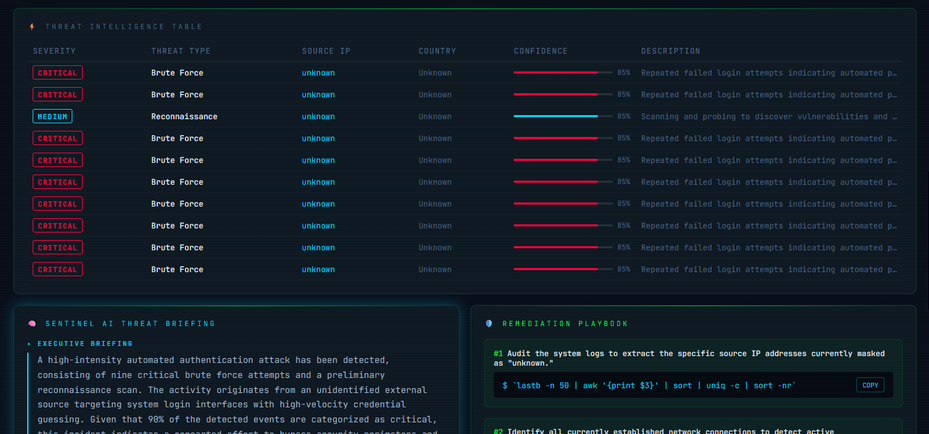The height and width of the screenshot is (434, 929).
Task: Click the CRITICAL badge in the first row
Action: click(57, 73)
